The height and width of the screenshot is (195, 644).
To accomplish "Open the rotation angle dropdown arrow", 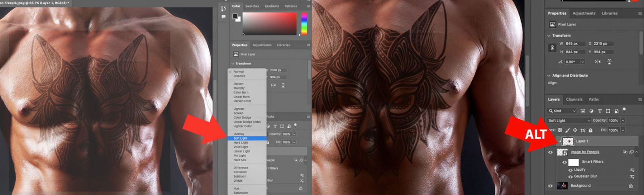I will pyautogui.click(x=582, y=62).
